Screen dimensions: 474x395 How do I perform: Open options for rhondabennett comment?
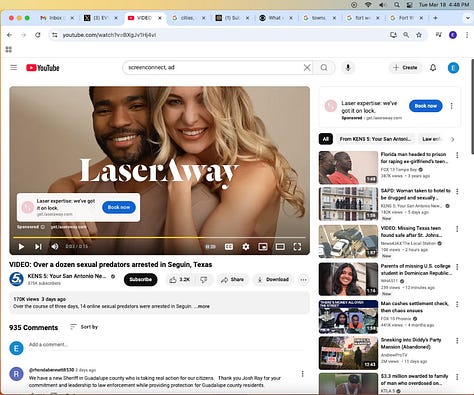click(x=303, y=374)
